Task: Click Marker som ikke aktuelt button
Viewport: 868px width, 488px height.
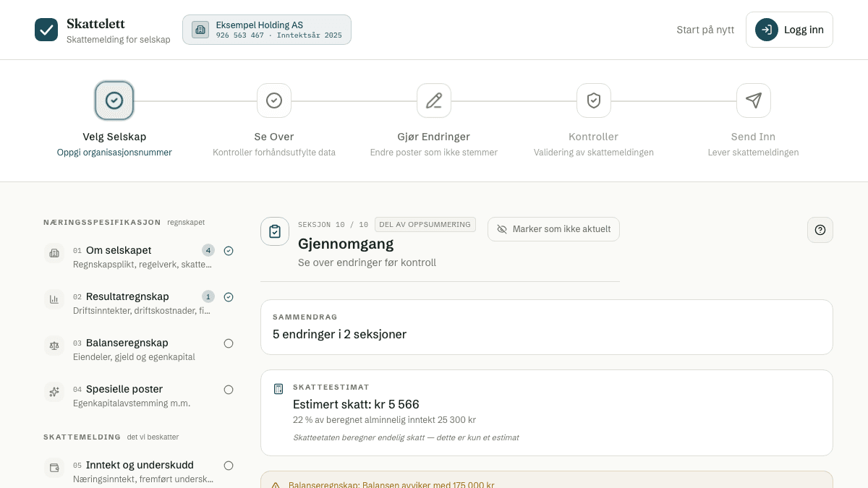Action: 553,229
